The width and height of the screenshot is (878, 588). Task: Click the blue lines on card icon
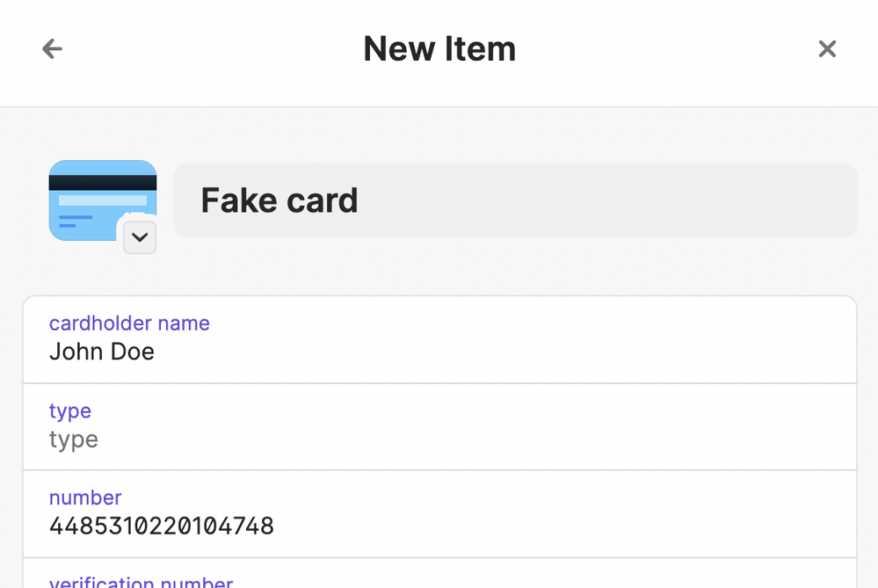click(76, 221)
